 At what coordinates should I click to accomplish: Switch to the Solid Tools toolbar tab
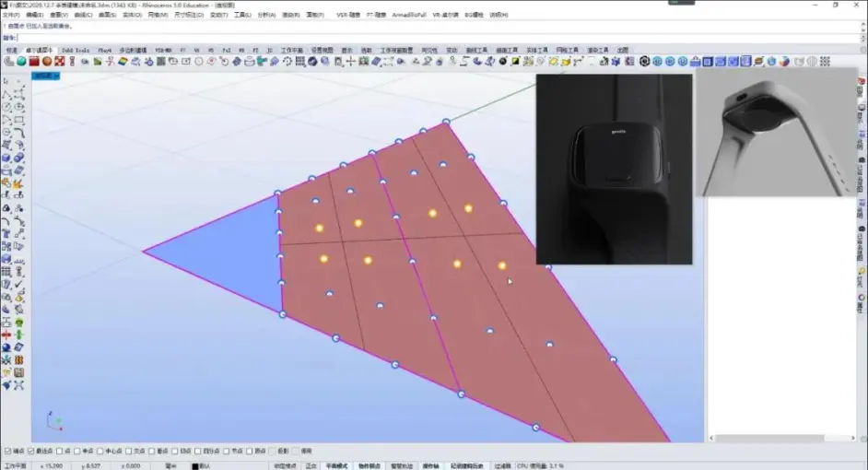tap(76, 51)
